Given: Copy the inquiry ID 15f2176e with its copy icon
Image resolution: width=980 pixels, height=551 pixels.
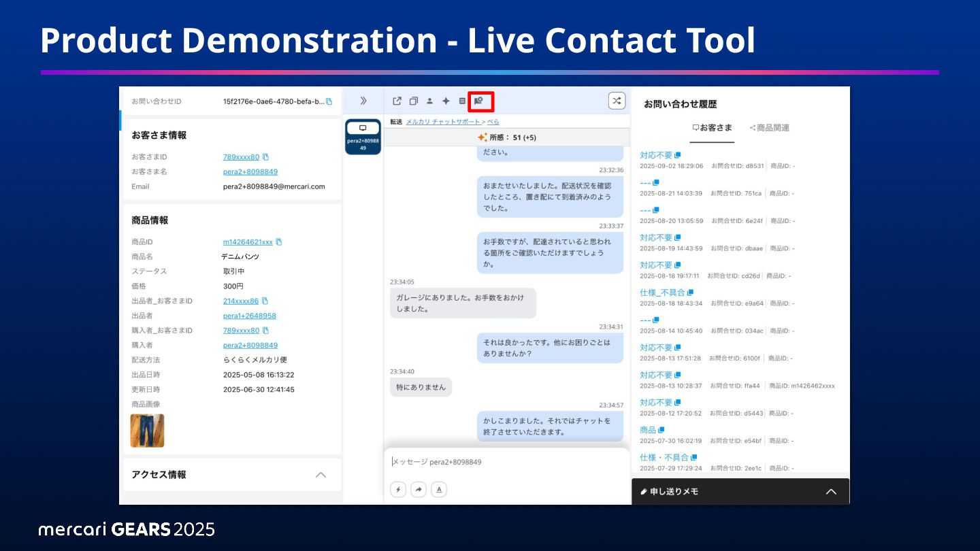Looking at the screenshot, I should click(x=329, y=101).
